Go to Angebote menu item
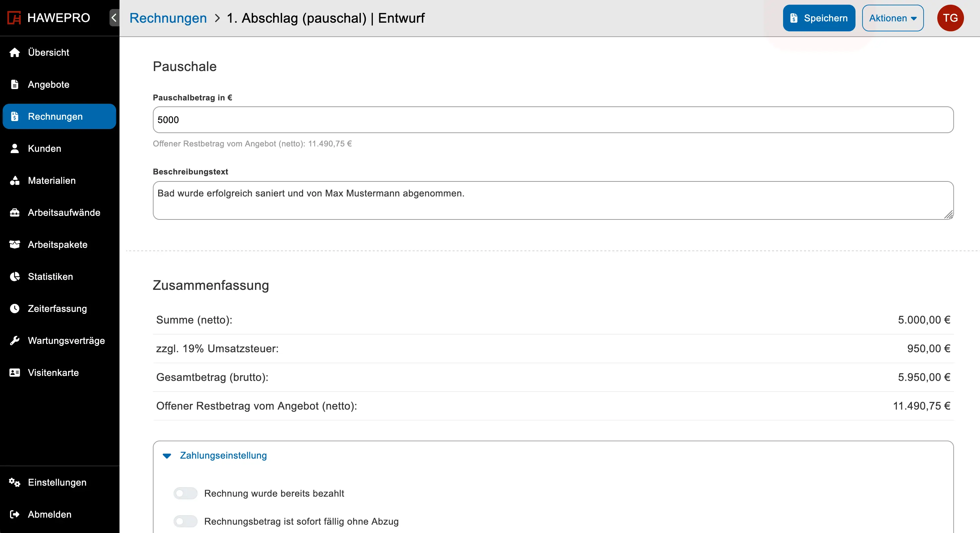The width and height of the screenshot is (980, 533). [x=59, y=84]
